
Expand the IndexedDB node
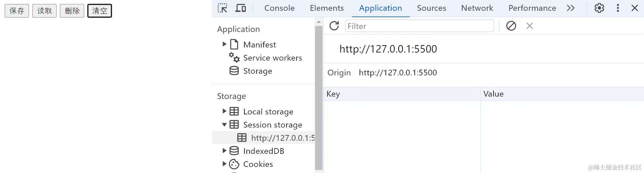point(225,151)
